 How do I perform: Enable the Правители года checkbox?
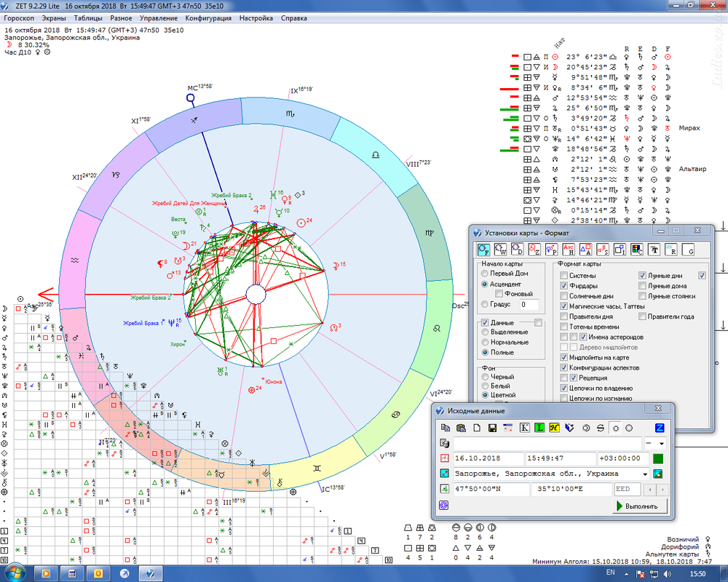[642, 316]
